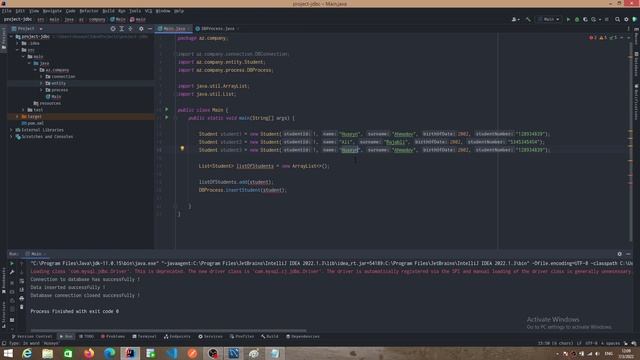Open run configuration wrench in Run panel

[x=12, y=272]
